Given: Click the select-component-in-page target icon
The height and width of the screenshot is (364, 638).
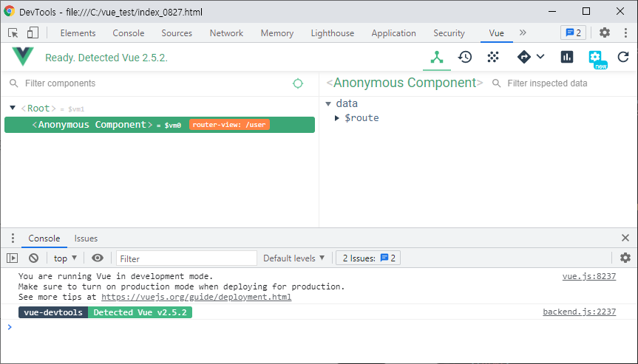Looking at the screenshot, I should (x=298, y=83).
